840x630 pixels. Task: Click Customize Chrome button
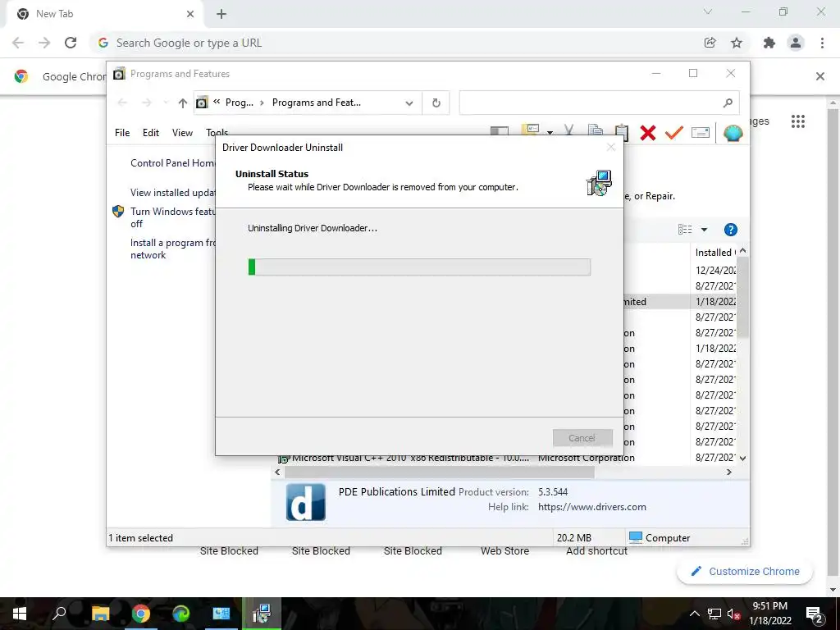click(745, 572)
